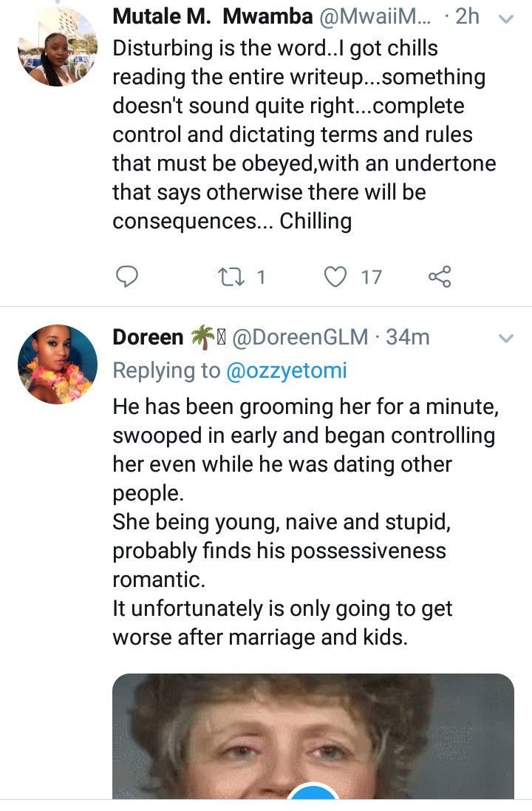The width and height of the screenshot is (532, 811).
Task: Tap the Mutale M. Mwamba display name
Action: (x=214, y=16)
